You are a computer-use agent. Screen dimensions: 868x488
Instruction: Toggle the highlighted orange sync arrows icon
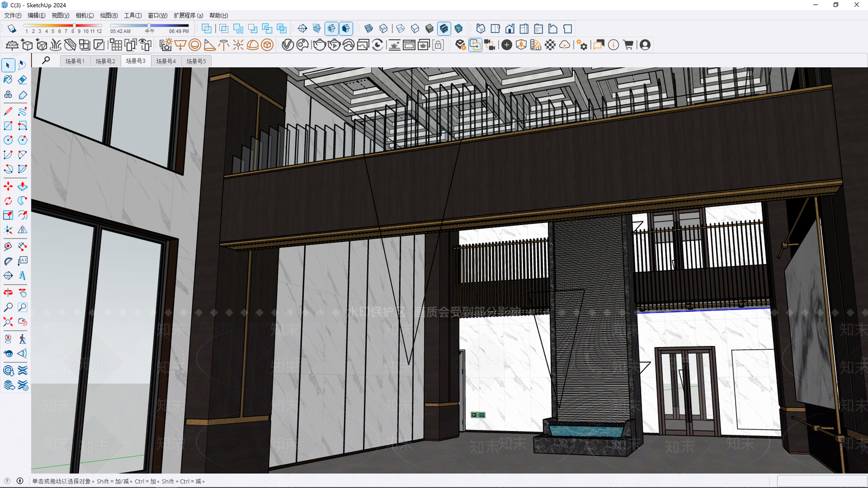475,45
